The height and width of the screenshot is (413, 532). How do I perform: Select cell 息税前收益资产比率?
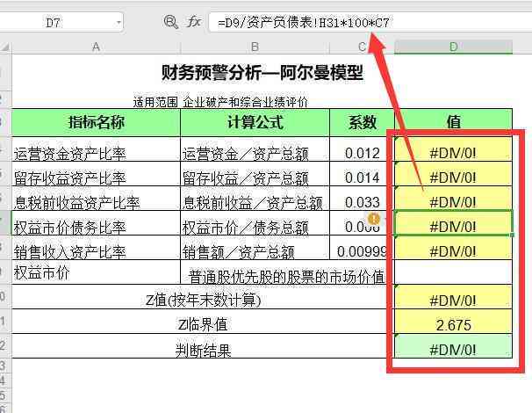pos(96,198)
